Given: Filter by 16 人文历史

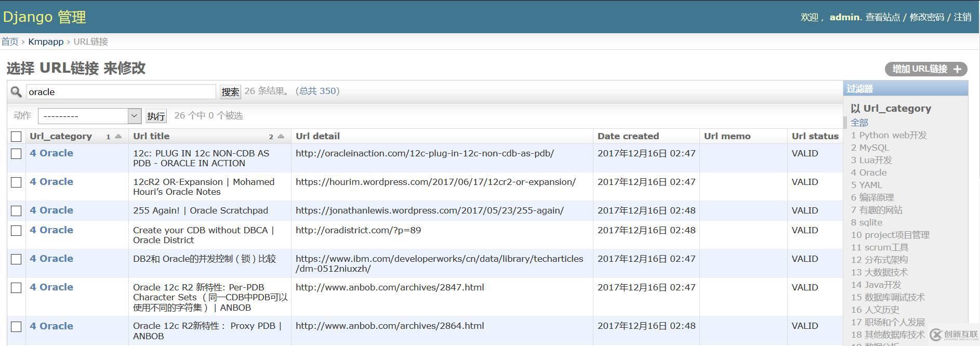Looking at the screenshot, I should [875, 310].
